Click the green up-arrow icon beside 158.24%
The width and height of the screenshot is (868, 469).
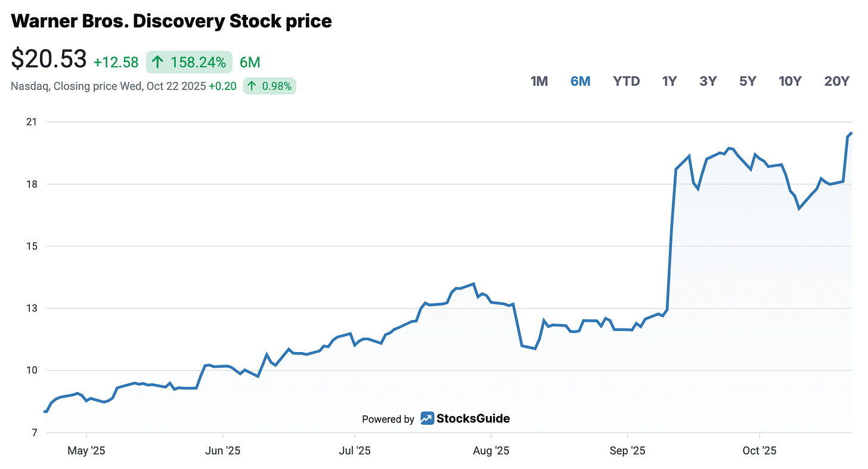(x=157, y=62)
